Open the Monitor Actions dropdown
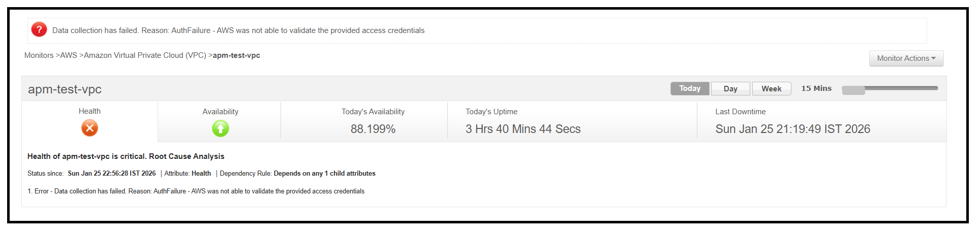This screenshot has width=980, height=231. (903, 58)
